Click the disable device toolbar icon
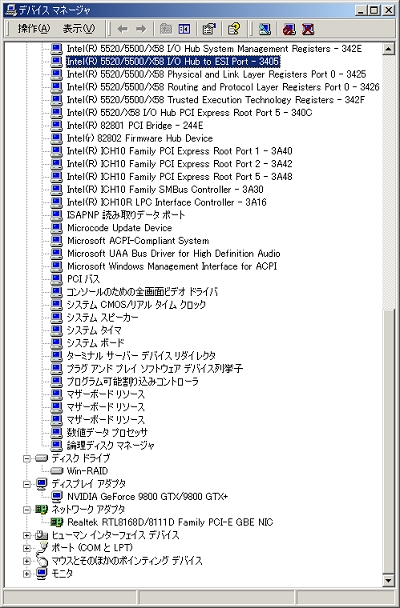This screenshot has width=400, height=608. click(289, 29)
